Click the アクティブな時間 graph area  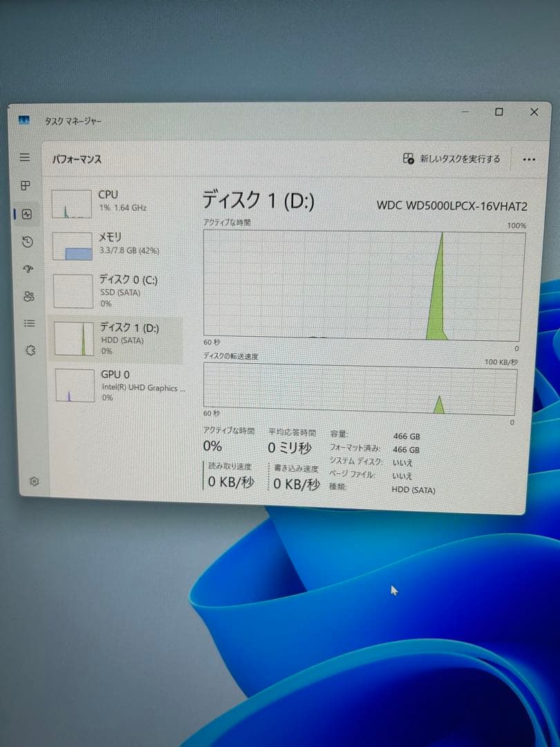360,284
